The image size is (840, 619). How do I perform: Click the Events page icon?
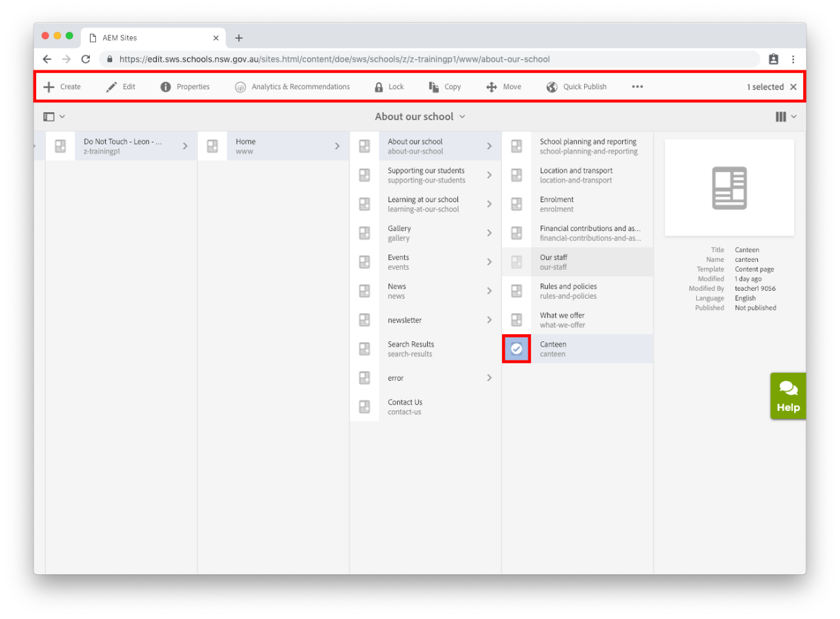(x=364, y=262)
